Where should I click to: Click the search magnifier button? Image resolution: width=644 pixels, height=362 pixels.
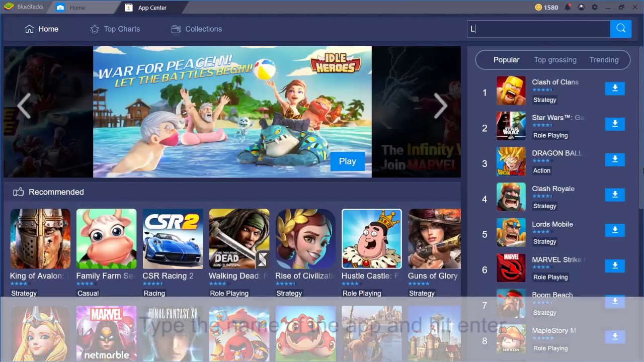coord(621,29)
